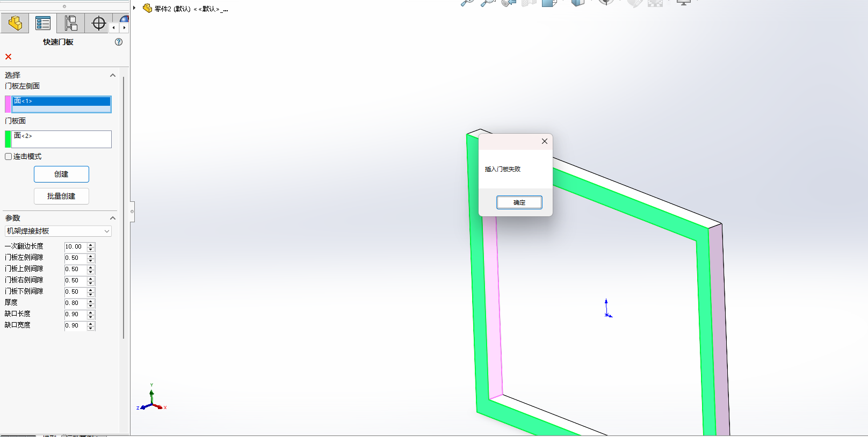Viewport: 868px width, 437px height.
Task: Collapse the 选择 section
Action: click(113, 75)
